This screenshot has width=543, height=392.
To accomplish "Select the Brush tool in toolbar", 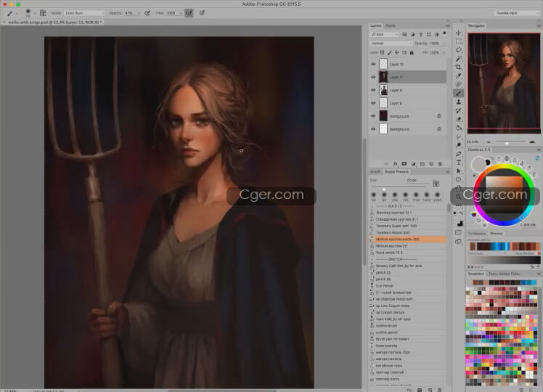I will tap(459, 93).
